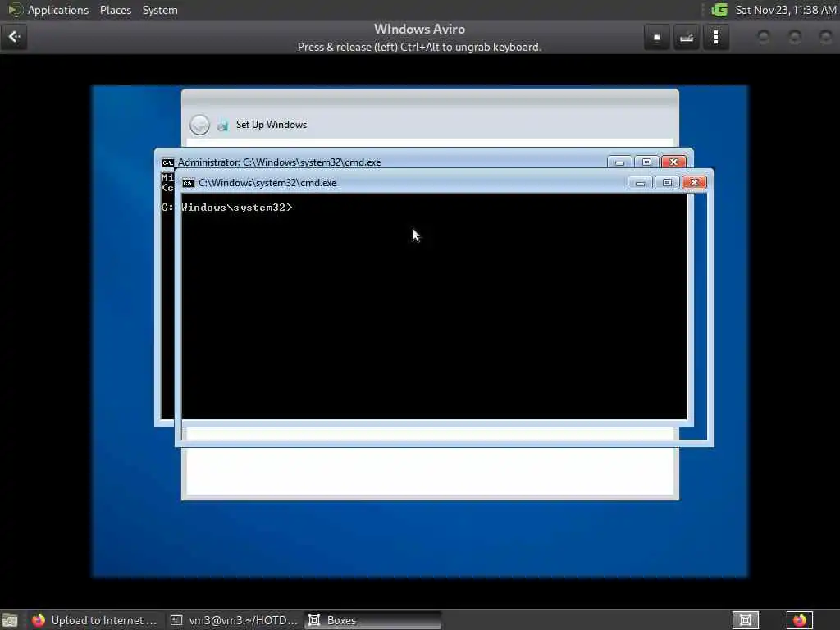
Task: Minimize the Administrator cmd.exe window
Action: [x=619, y=162]
